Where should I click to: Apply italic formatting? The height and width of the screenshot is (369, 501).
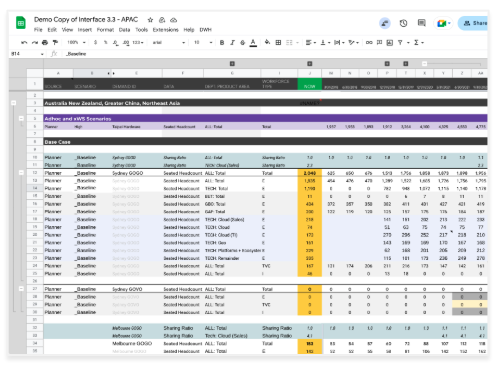click(x=232, y=43)
